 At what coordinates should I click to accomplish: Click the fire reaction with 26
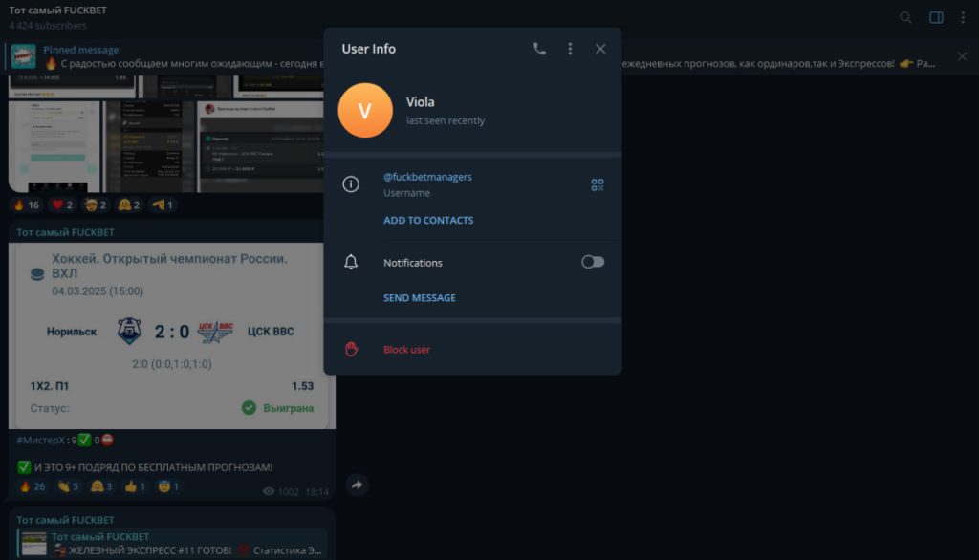click(32, 486)
